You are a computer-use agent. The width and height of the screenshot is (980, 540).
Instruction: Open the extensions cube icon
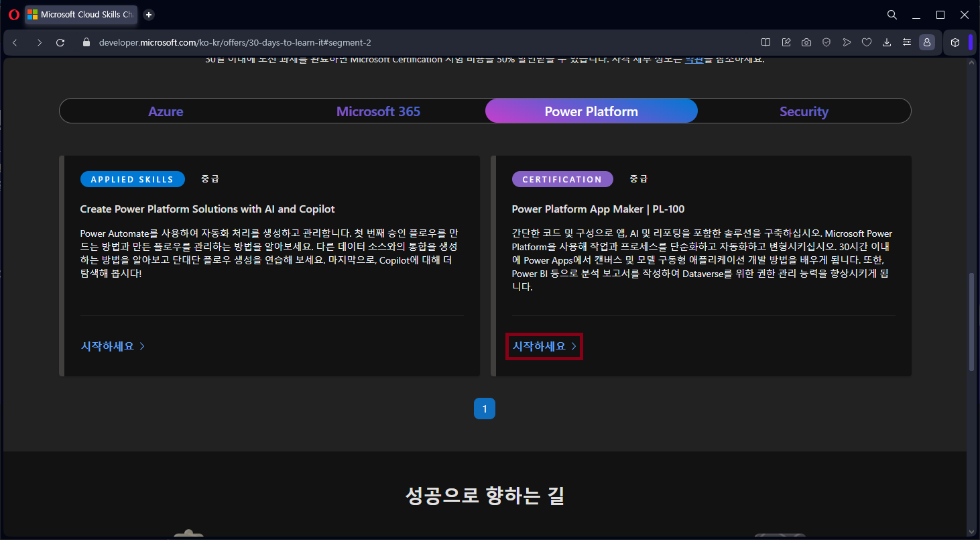pyautogui.click(x=955, y=42)
